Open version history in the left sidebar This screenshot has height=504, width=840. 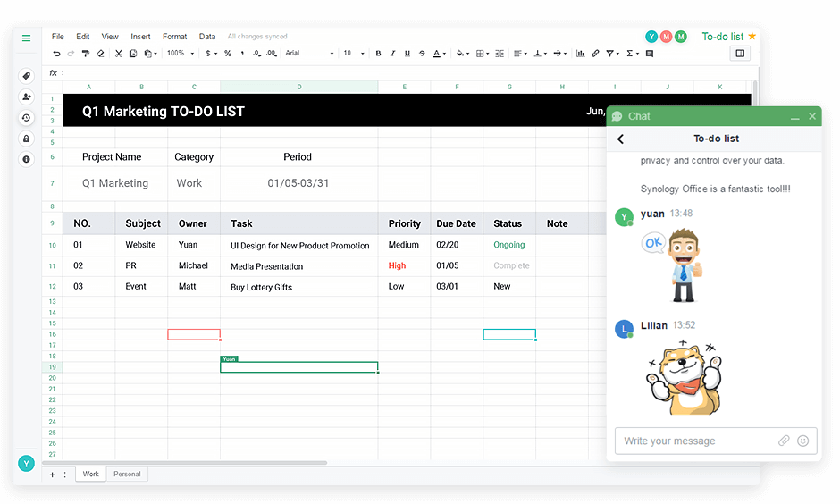(26, 118)
